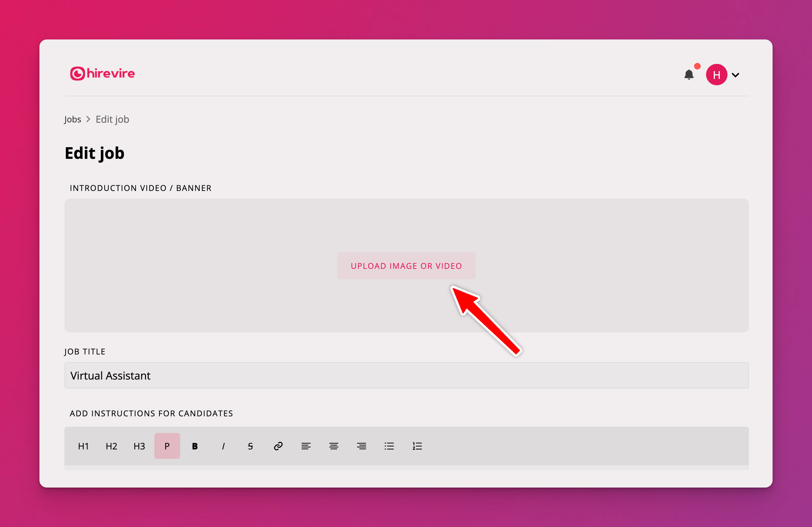Apply H1 heading format
The height and width of the screenshot is (527, 812).
(83, 446)
